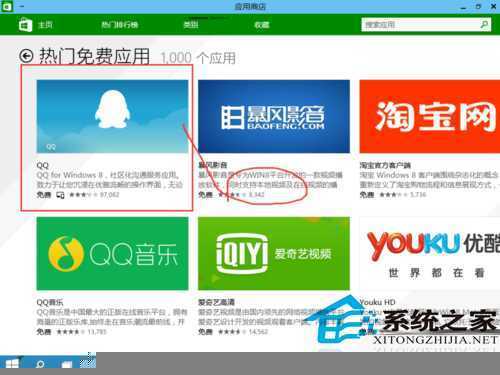Open the 收藏 collections tab

[x=262, y=25]
